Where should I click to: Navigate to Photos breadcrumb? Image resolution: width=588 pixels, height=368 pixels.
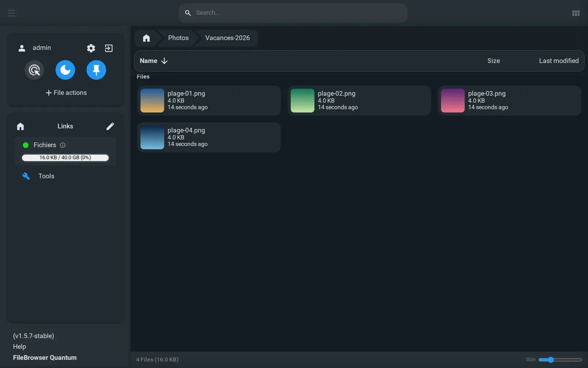(x=178, y=38)
